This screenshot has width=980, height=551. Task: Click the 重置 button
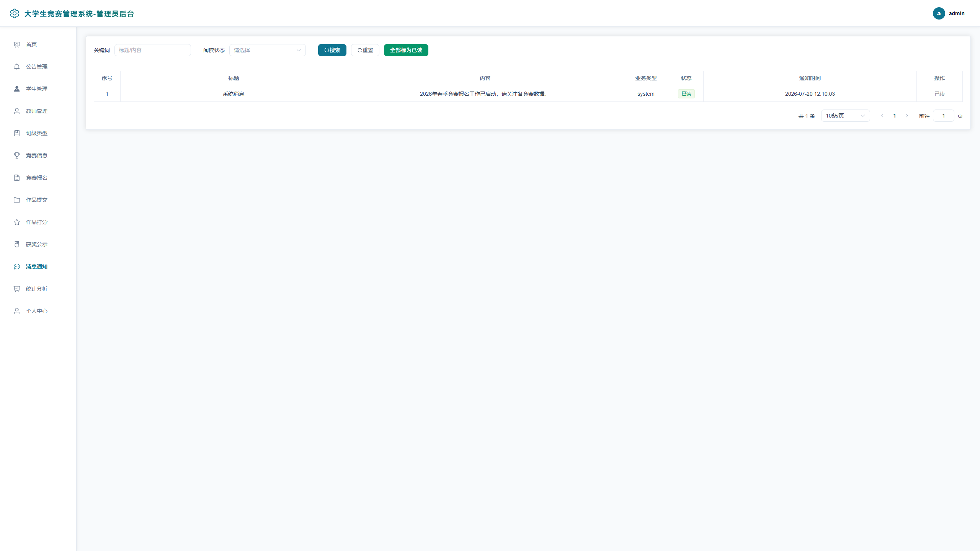[x=365, y=50]
